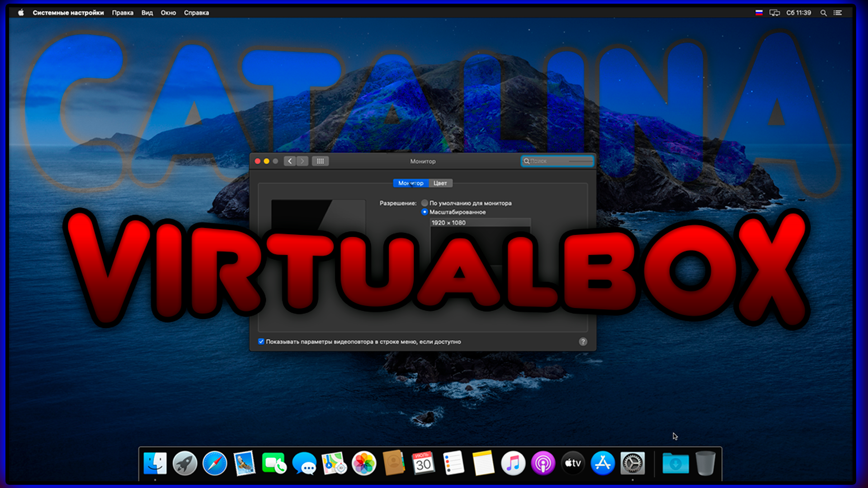868x488 pixels.
Task: Go forward in the Монитор window
Action: (x=302, y=161)
